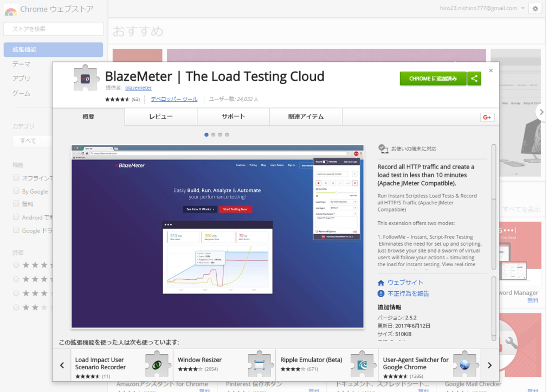Select the second screenshot carousel dot
The width and height of the screenshot is (555, 392).
[x=213, y=134]
